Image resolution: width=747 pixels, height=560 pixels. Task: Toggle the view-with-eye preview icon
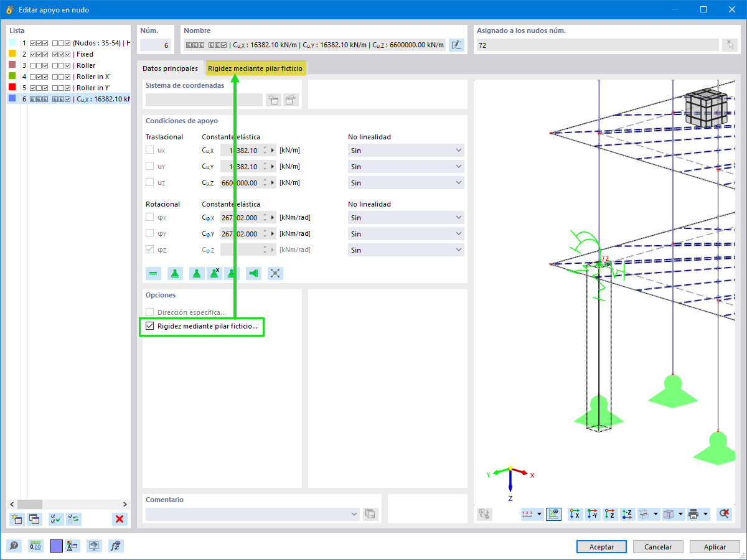[x=553, y=514]
